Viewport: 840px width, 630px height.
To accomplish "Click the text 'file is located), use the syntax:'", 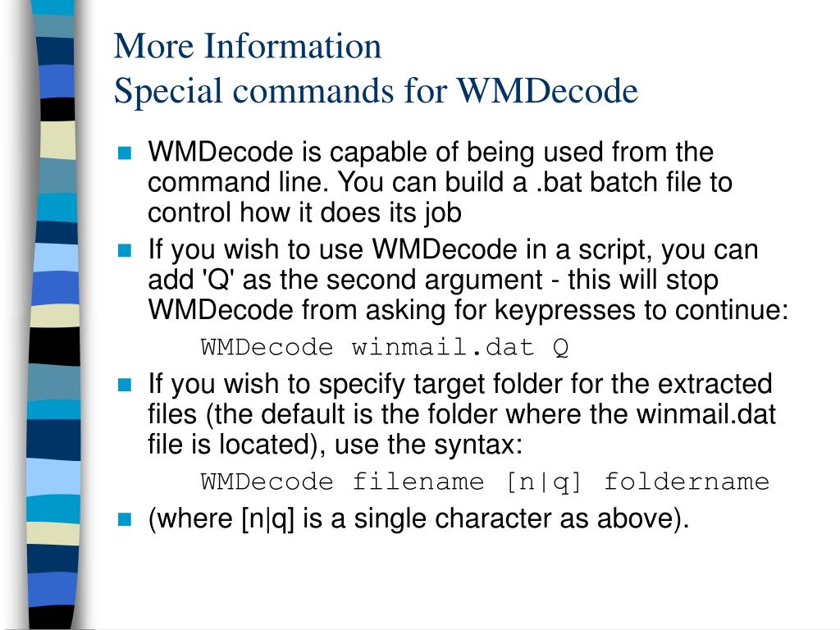I will point(335,445).
